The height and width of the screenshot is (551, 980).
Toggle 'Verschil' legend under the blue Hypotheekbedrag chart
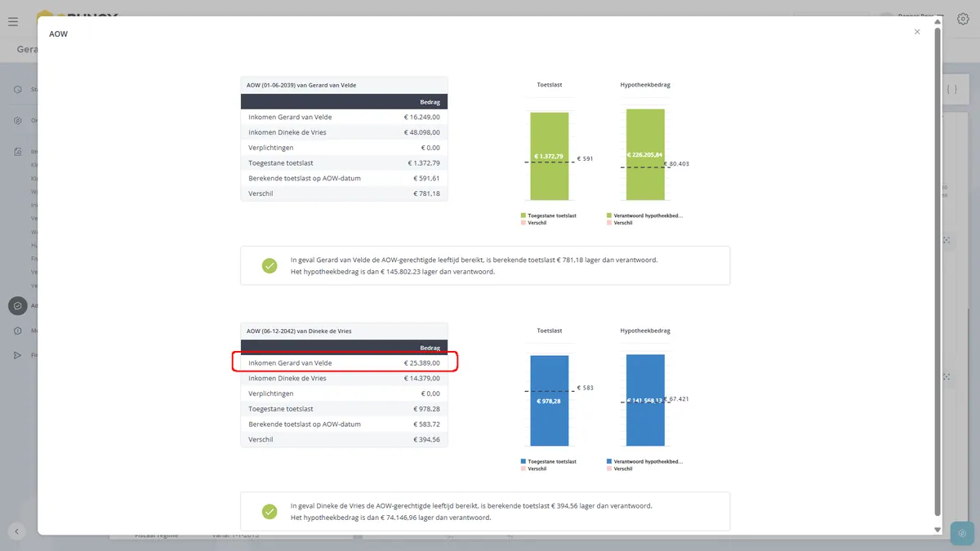(x=620, y=469)
